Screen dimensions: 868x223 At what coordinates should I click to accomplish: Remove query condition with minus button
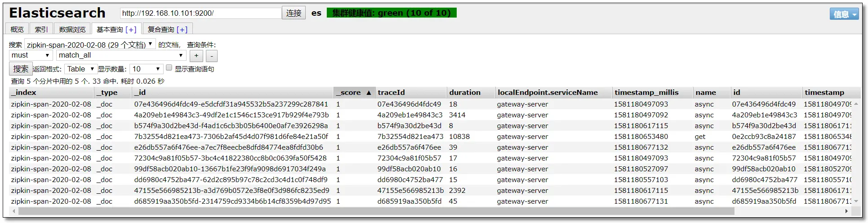pos(211,56)
